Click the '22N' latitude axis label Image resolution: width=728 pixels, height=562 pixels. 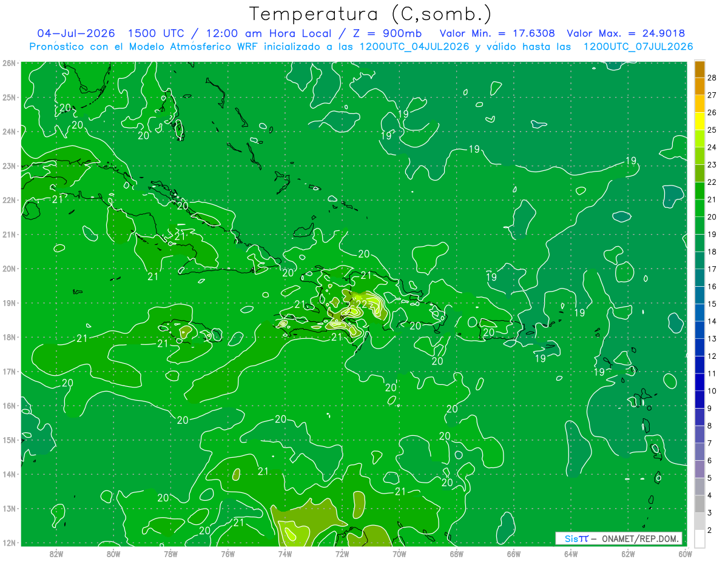8,200
